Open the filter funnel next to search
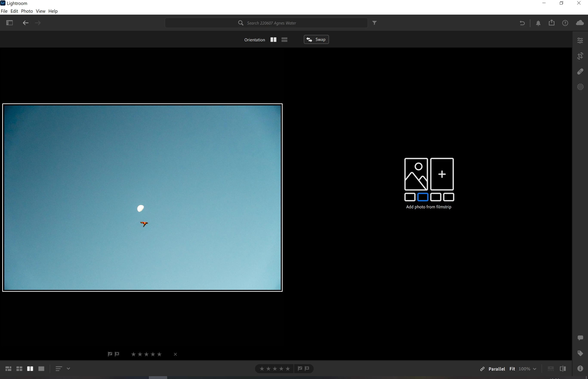 pos(374,23)
